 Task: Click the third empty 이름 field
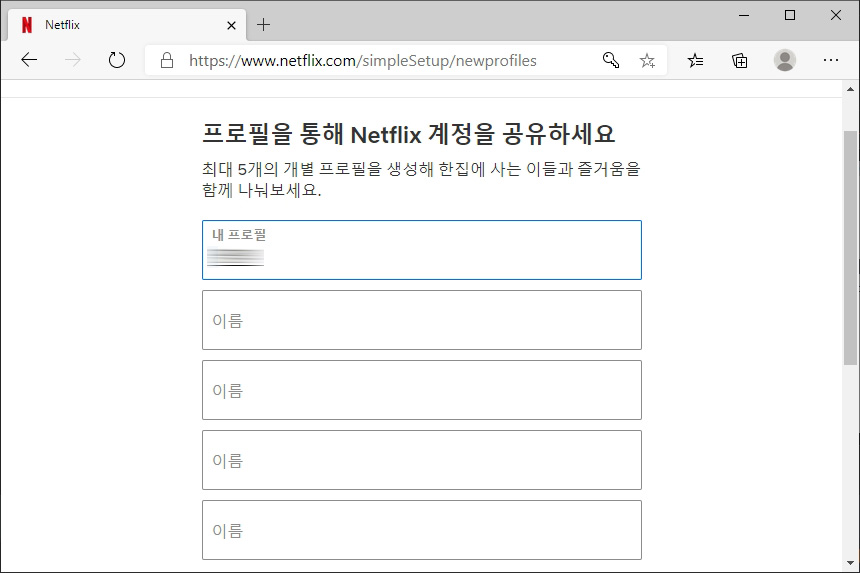tap(422, 460)
